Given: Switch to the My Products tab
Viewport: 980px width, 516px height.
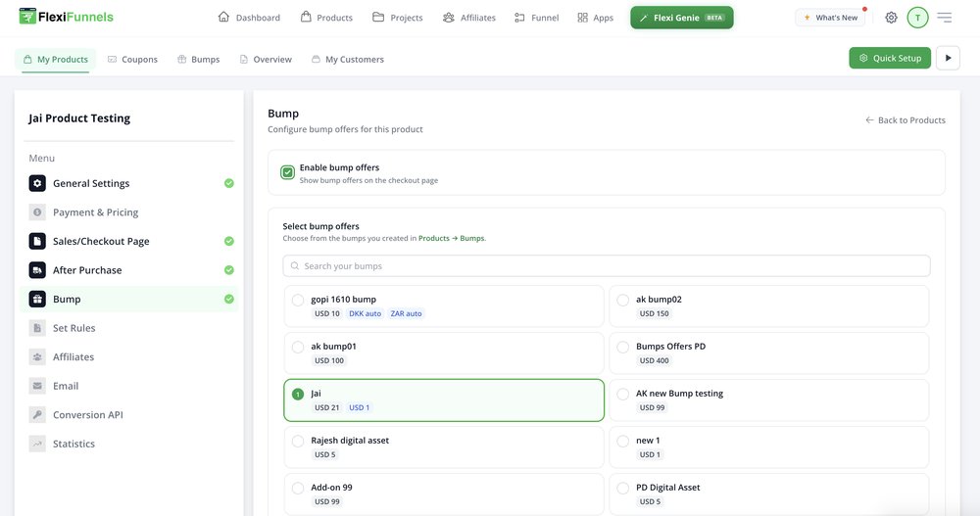Looking at the screenshot, I should pyautogui.click(x=56, y=60).
